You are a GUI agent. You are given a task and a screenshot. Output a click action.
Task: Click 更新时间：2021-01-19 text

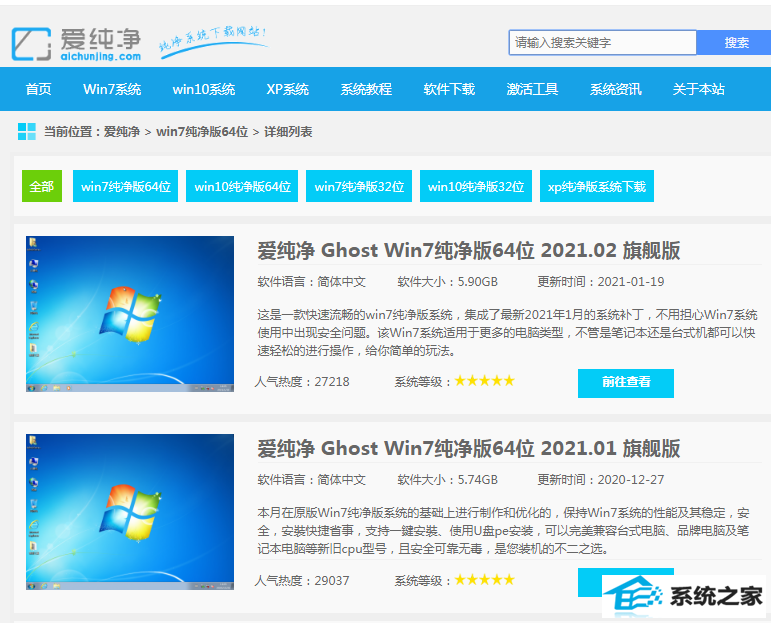[x=600, y=282]
